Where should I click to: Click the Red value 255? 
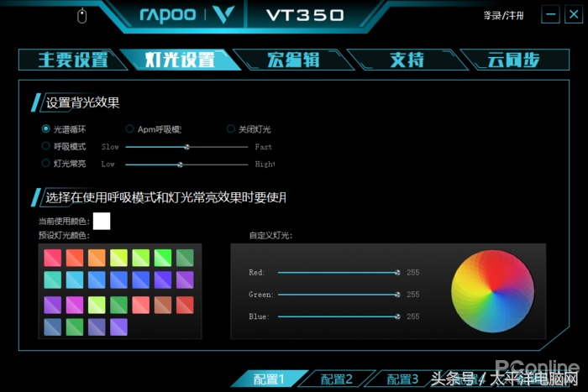click(413, 273)
